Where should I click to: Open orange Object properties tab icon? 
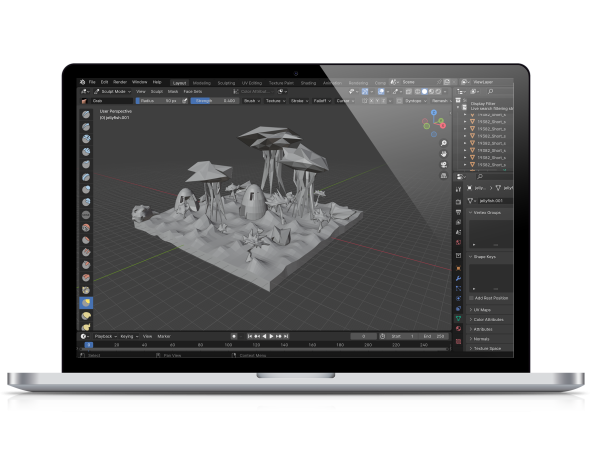458,268
